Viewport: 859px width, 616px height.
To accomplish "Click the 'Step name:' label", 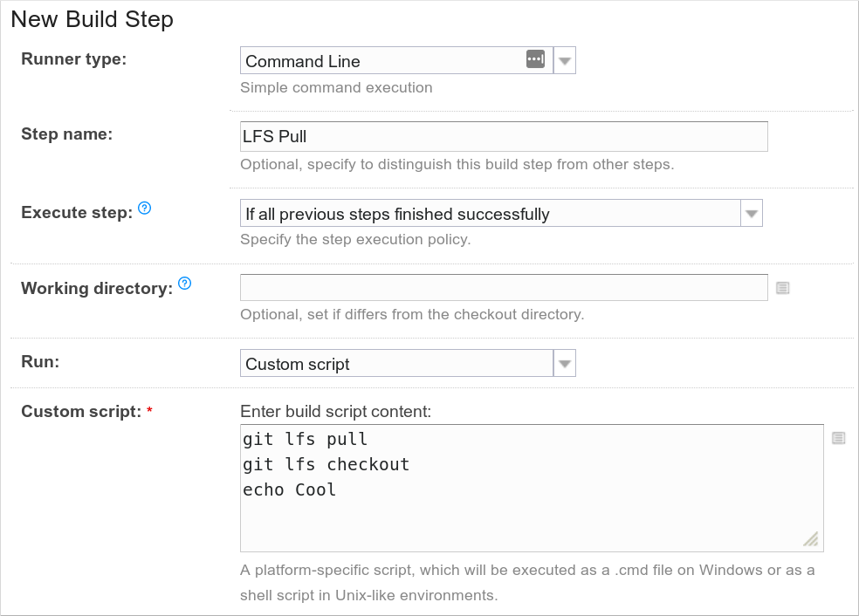I will [67, 134].
